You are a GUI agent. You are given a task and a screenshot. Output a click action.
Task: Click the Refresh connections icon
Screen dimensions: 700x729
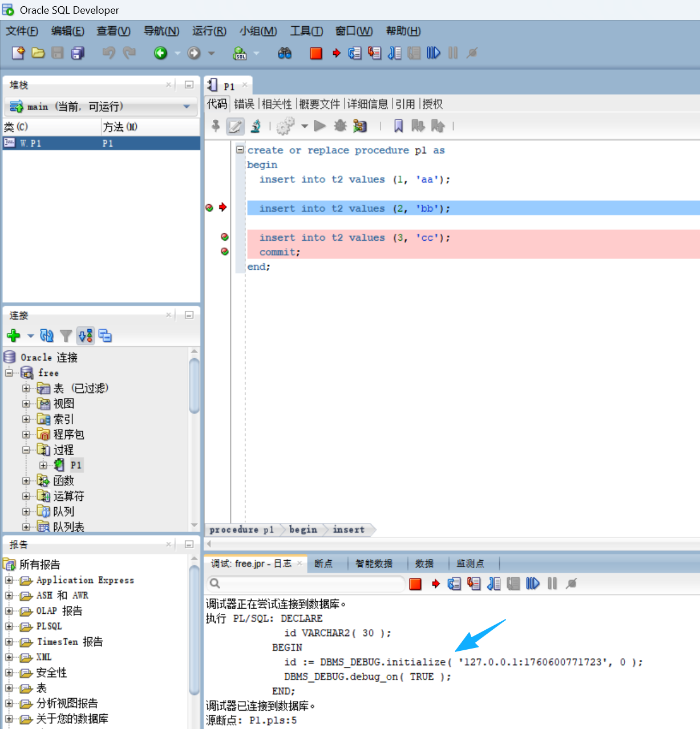(x=47, y=336)
